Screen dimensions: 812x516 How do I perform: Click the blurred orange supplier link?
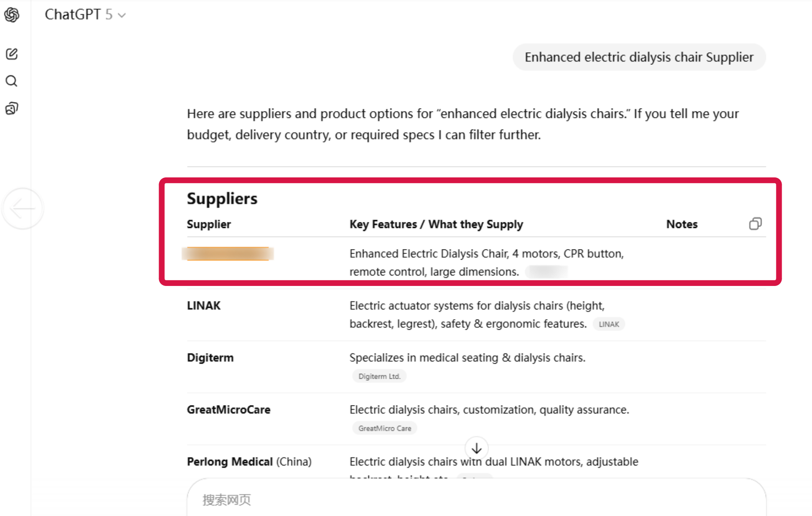(x=228, y=254)
